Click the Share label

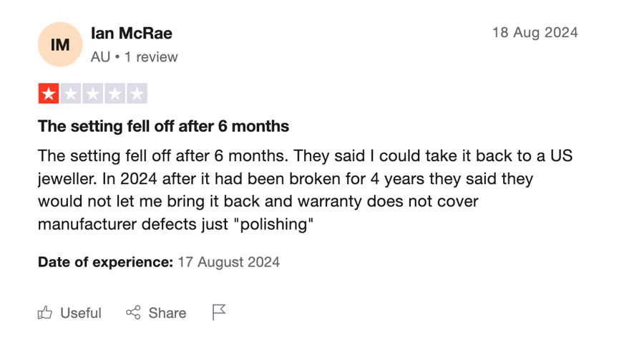click(x=167, y=313)
